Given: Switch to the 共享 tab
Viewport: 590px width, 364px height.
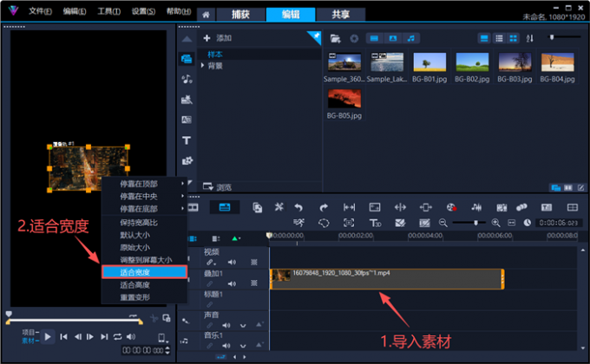Looking at the screenshot, I should pyautogui.click(x=340, y=14).
